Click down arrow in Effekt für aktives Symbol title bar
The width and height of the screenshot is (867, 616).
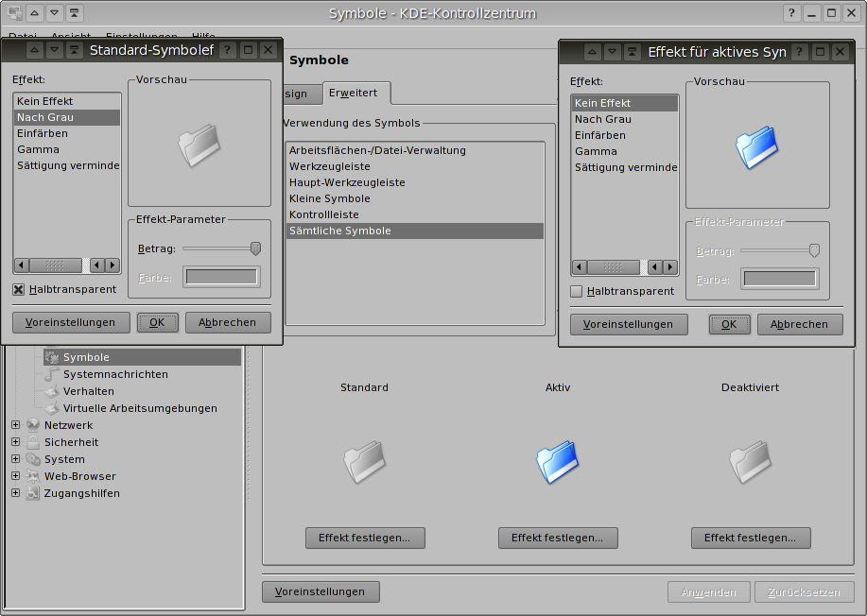612,52
